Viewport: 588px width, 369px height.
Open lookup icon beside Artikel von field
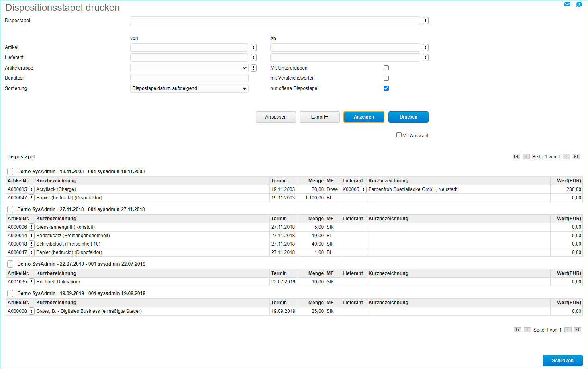pos(253,47)
